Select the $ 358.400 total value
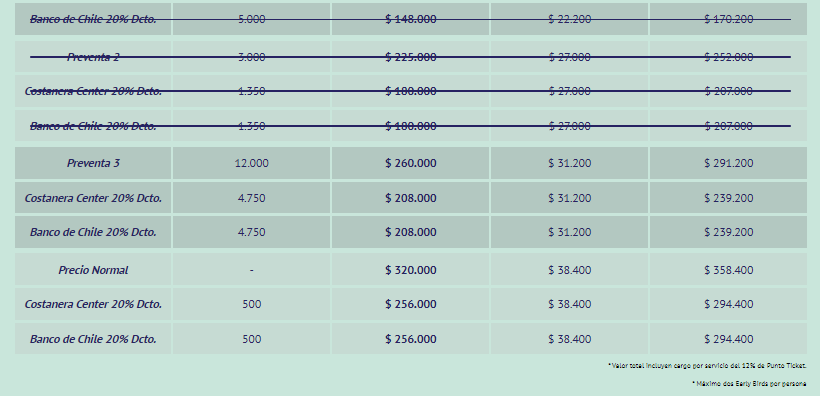This screenshot has width=820, height=396. [x=728, y=270]
